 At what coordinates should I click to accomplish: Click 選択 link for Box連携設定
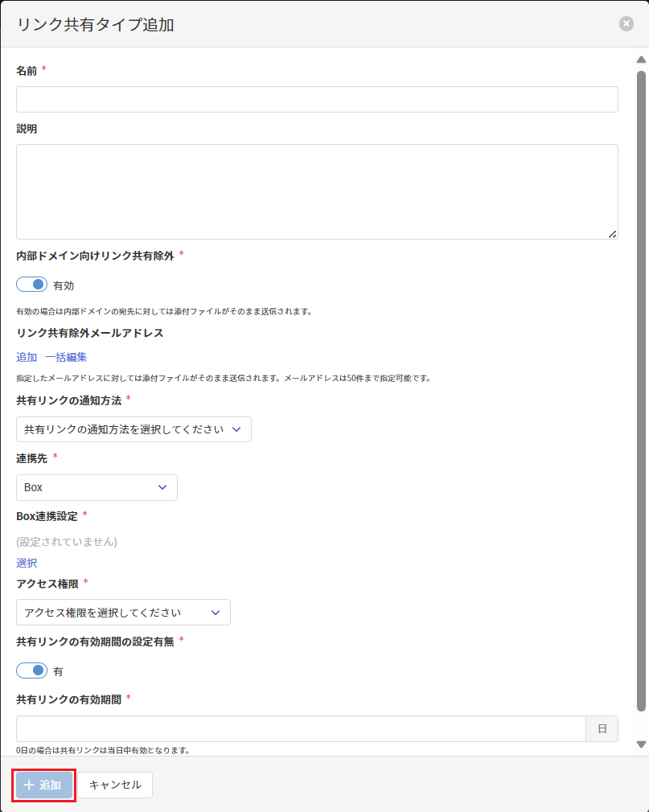coord(27,563)
